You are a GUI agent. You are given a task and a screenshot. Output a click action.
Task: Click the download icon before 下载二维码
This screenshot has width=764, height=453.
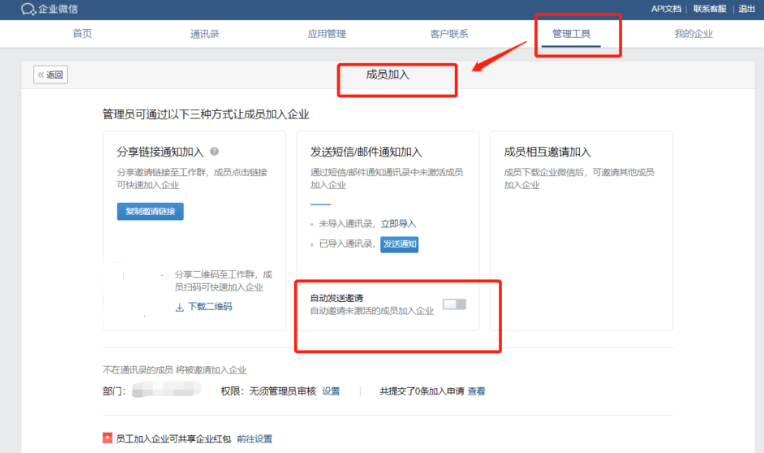pyautogui.click(x=180, y=307)
